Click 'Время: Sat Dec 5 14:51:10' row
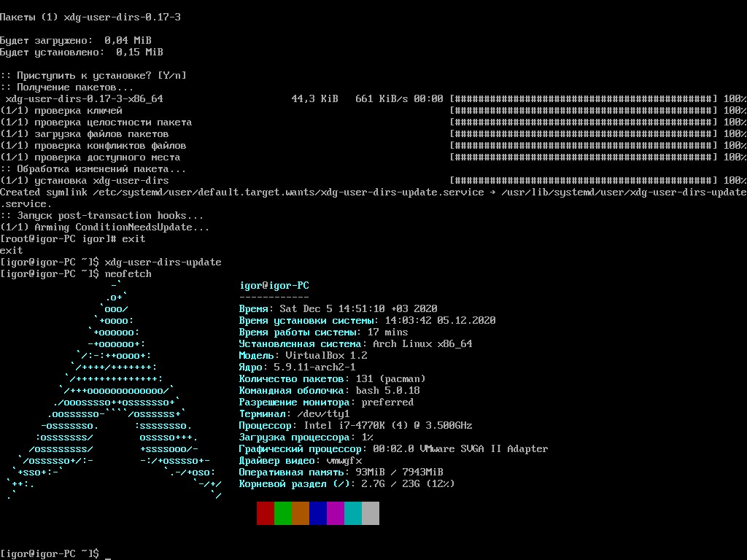747x560 pixels. (x=338, y=308)
